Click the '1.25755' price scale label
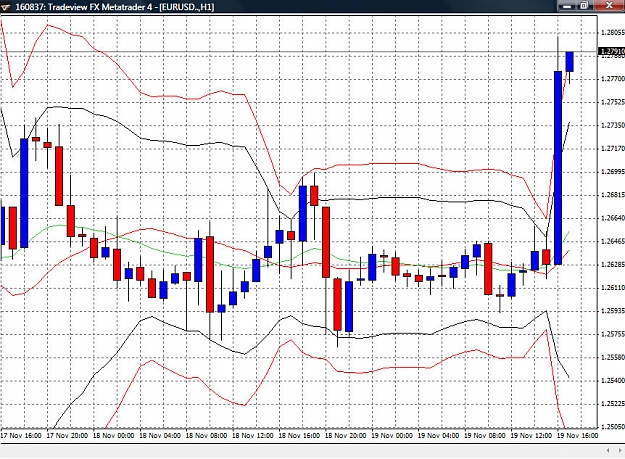 pos(613,334)
